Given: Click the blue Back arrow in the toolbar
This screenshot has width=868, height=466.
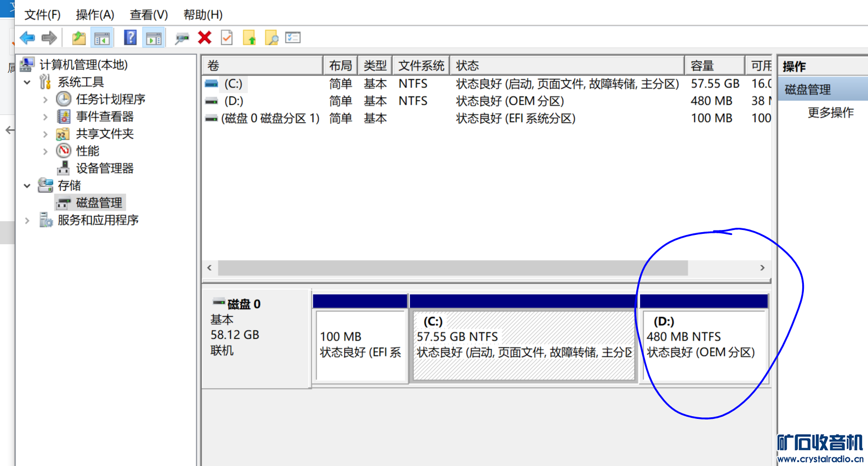Looking at the screenshot, I should point(27,38).
